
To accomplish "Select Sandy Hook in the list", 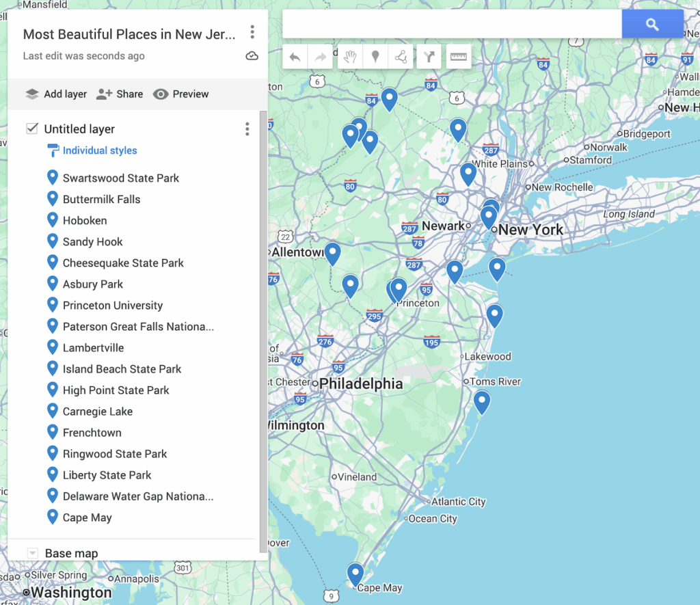I will pos(92,241).
